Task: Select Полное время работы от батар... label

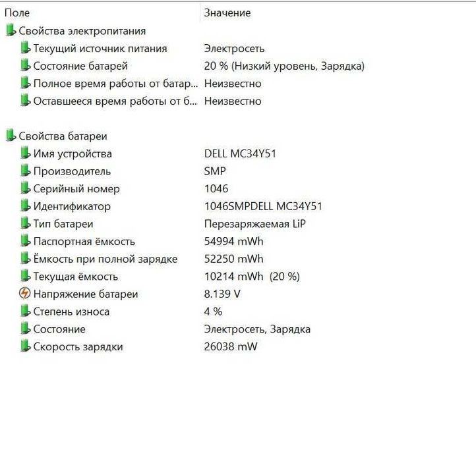Action: pos(115,84)
